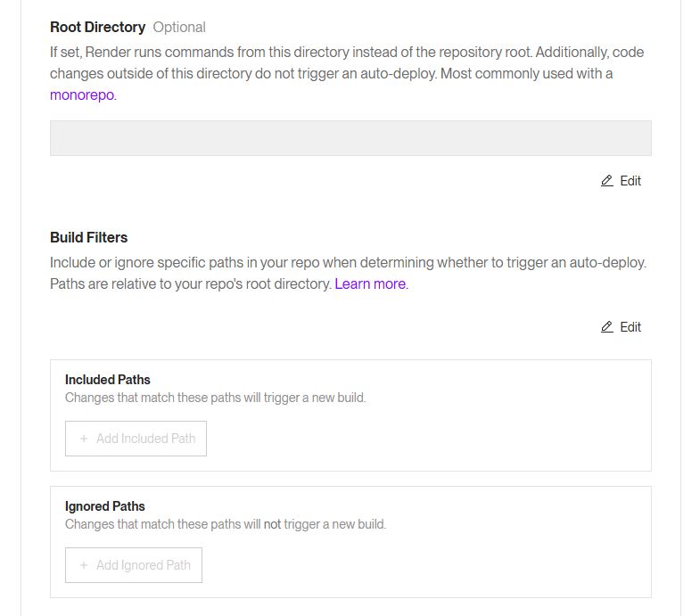Viewport: 700px width, 616px height.
Task: Select the Ignored Paths heading
Action: click(x=105, y=506)
